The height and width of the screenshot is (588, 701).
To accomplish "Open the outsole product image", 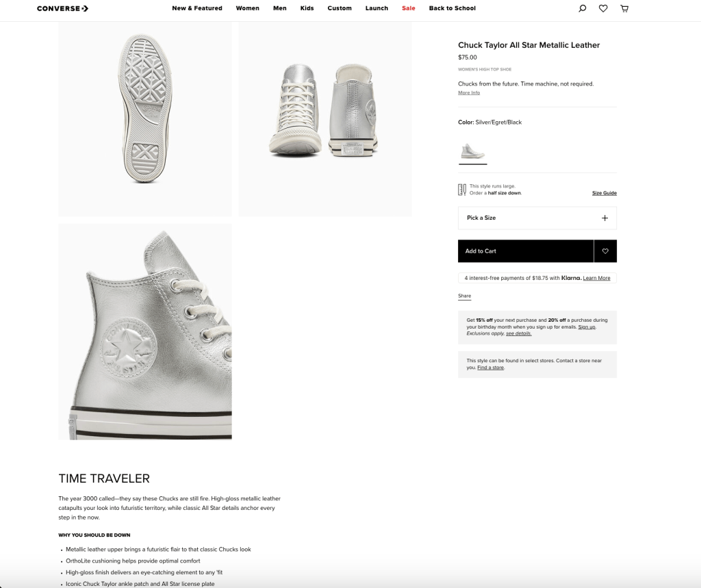I will [144, 118].
